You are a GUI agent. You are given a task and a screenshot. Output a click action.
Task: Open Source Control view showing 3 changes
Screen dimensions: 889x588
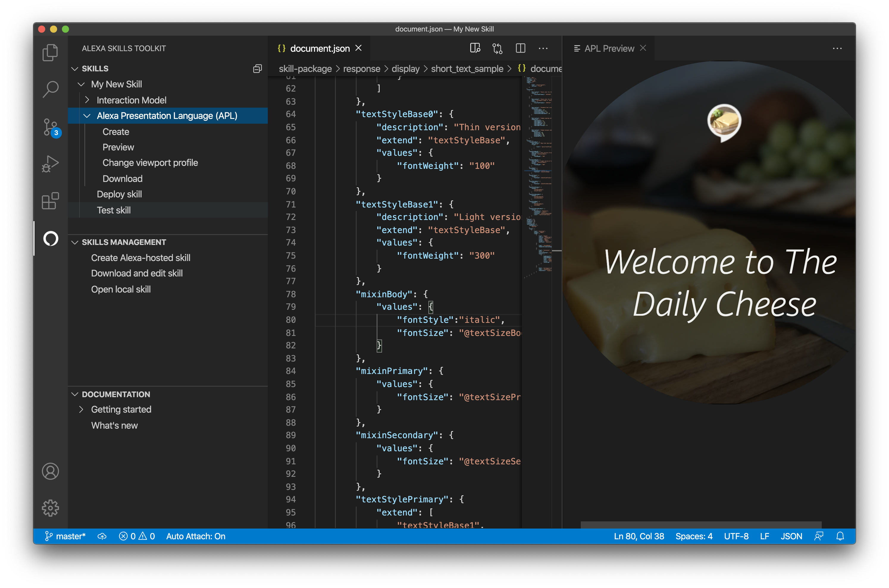click(x=50, y=127)
